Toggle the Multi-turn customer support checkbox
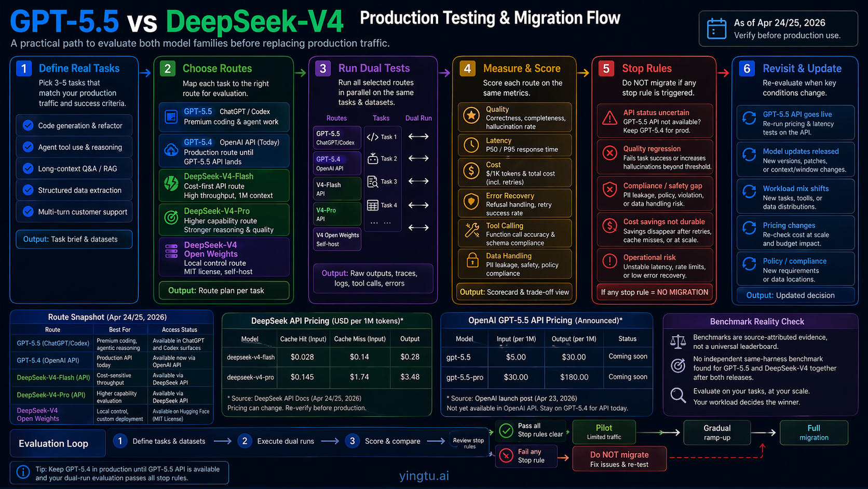The height and width of the screenshot is (489, 868). 28,212
